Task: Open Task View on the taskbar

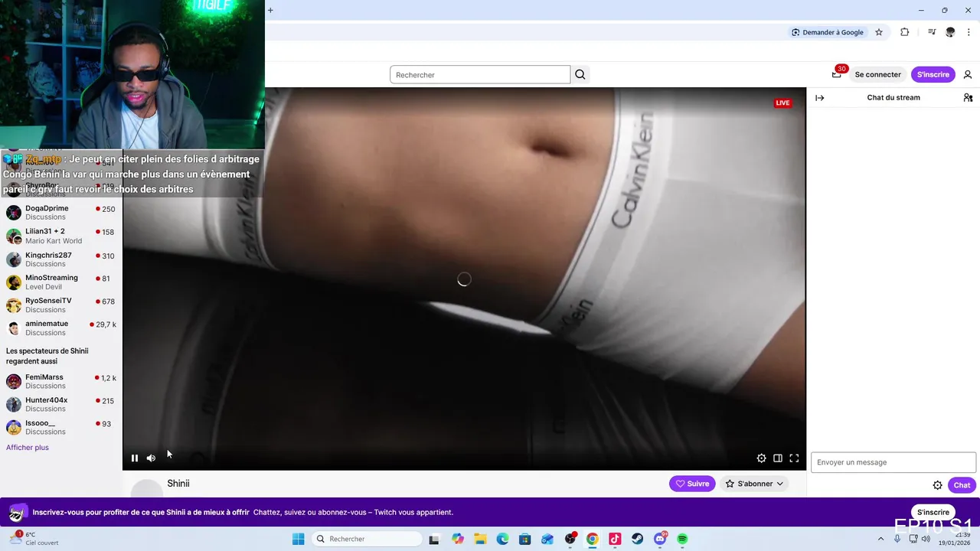Action: [434, 539]
